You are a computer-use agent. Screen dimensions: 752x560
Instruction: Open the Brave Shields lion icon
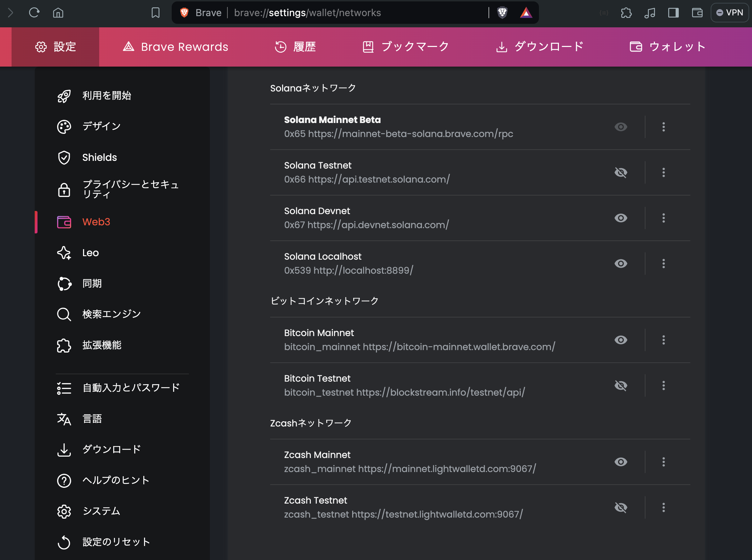coord(502,13)
